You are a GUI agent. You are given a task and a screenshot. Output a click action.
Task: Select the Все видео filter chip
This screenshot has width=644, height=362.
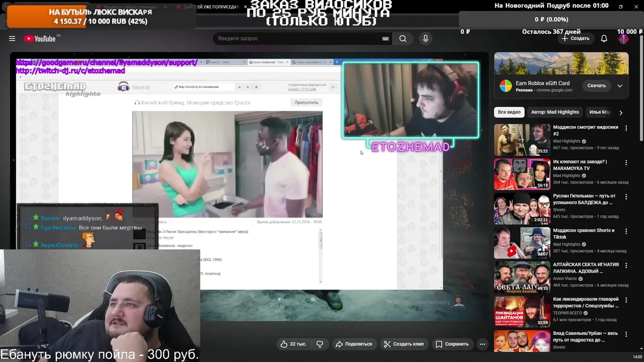pyautogui.click(x=509, y=112)
